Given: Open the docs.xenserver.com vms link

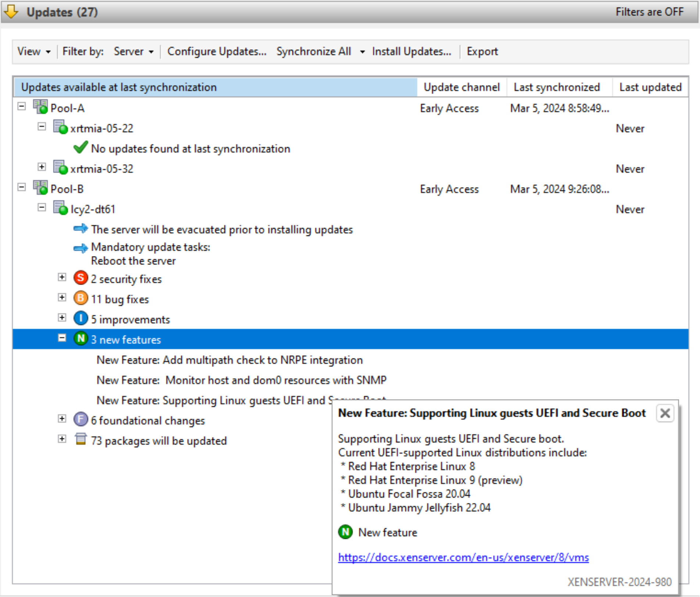Looking at the screenshot, I should (x=463, y=558).
